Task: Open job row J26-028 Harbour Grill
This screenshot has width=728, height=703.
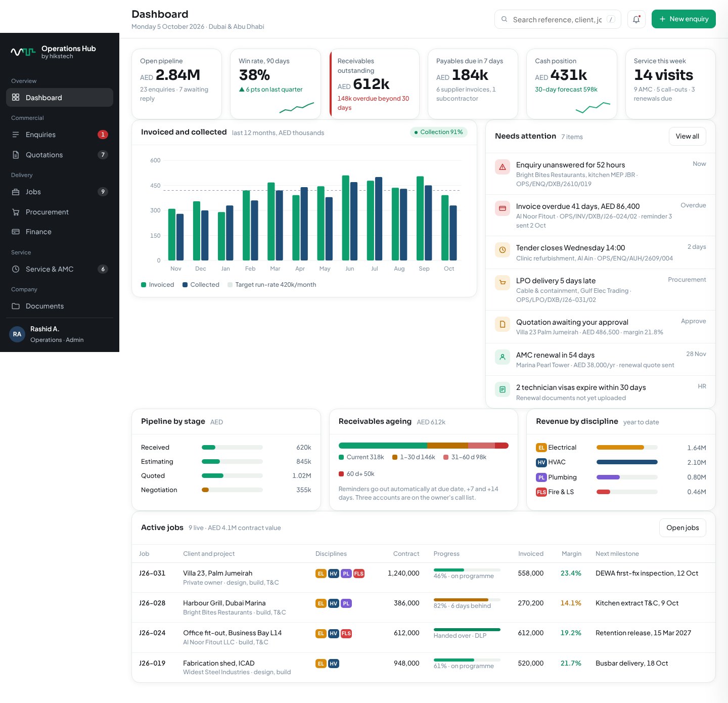Action: point(423,607)
